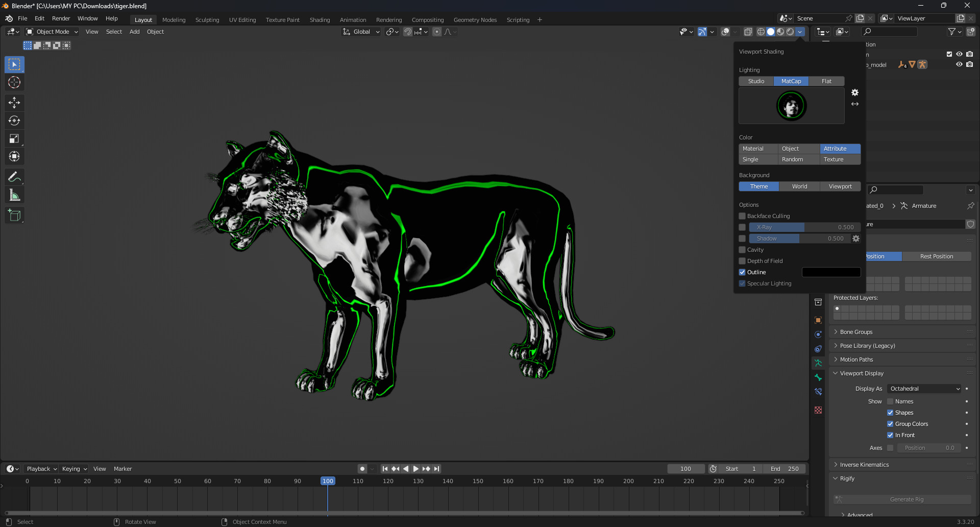Open the Render menu
Viewport: 980px width, 527px height.
tap(61, 18)
